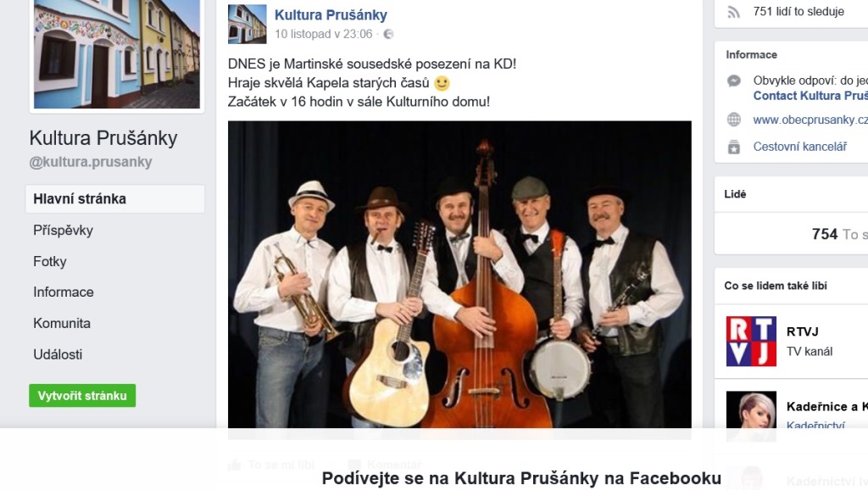The height and width of the screenshot is (490, 868).
Task: Click the RSS followers icon
Action: point(733,12)
